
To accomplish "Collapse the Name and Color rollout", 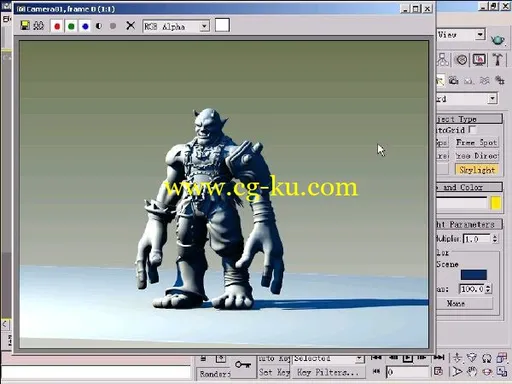I will coord(469,187).
